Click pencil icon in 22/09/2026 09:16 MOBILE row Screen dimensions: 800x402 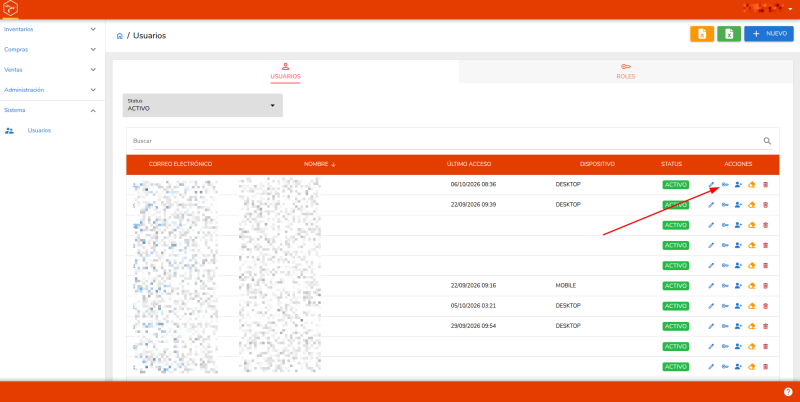point(711,286)
